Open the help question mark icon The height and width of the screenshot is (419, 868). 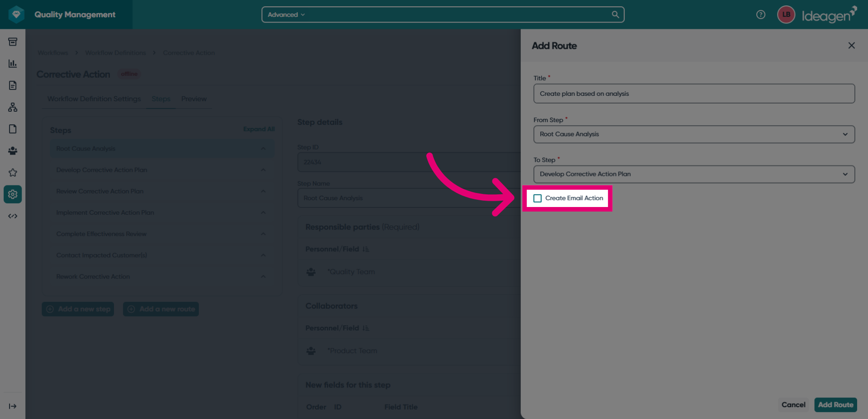point(761,14)
